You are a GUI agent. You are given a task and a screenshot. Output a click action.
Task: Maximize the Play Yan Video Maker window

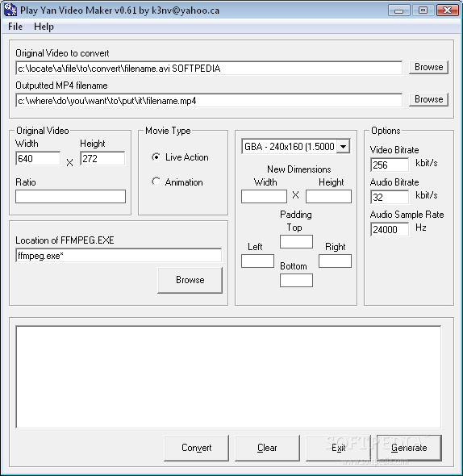[x=423, y=10]
